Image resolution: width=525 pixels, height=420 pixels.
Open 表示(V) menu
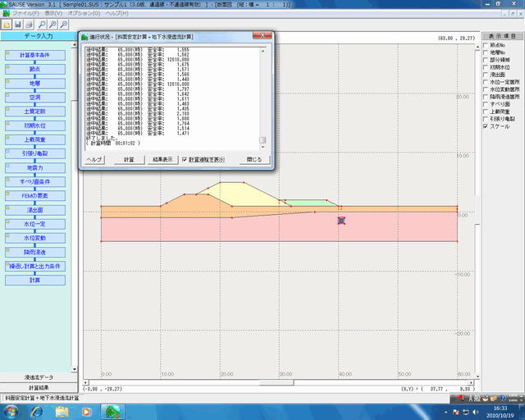(x=53, y=13)
